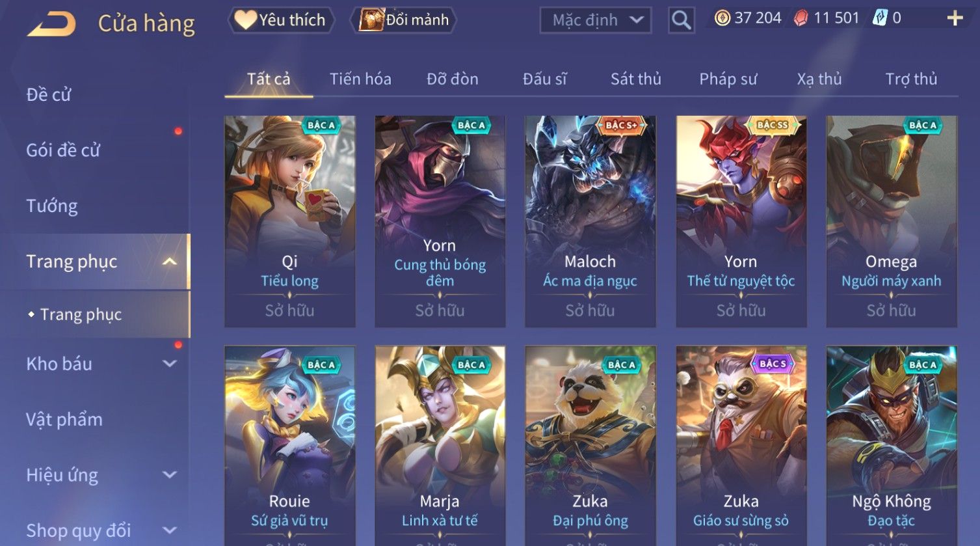
Task: Click the chest icon on Đổi mảnh
Action: coord(371,20)
